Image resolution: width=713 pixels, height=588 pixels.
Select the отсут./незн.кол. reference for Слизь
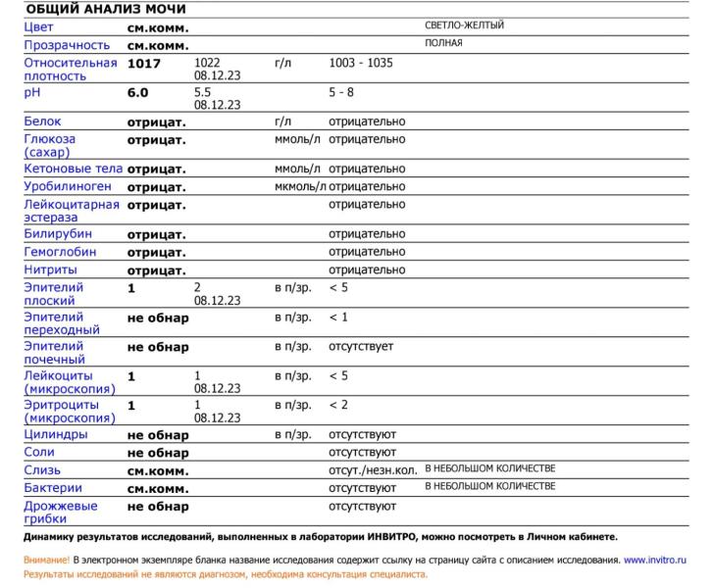tap(373, 470)
